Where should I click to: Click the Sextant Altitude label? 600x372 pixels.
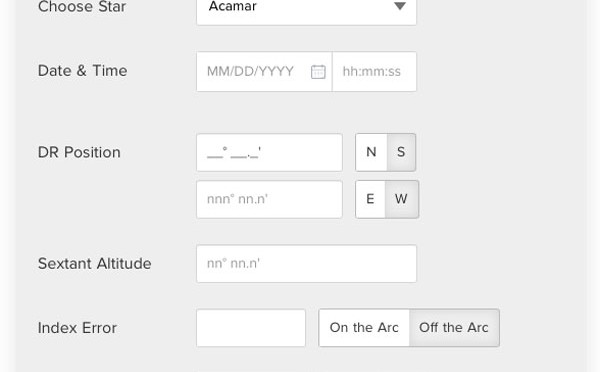pyautogui.click(x=95, y=264)
